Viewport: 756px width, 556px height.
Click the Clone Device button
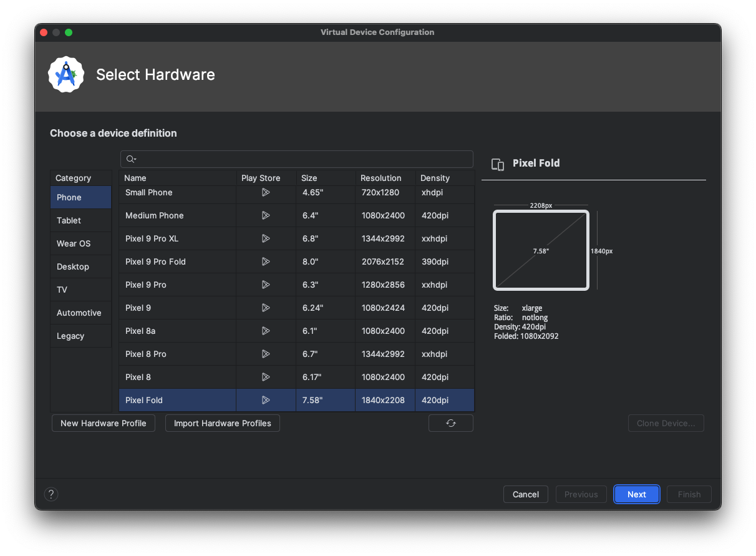point(666,423)
